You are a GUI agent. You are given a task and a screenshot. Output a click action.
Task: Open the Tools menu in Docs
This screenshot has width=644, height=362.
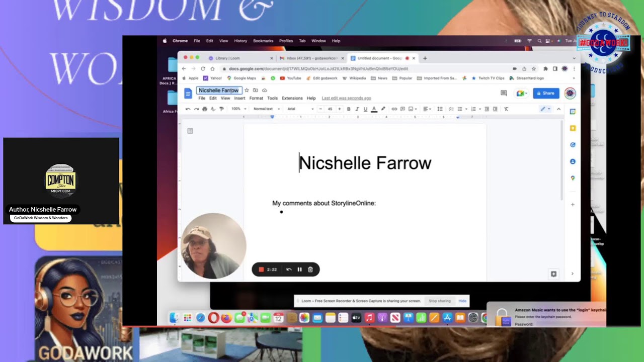(272, 99)
